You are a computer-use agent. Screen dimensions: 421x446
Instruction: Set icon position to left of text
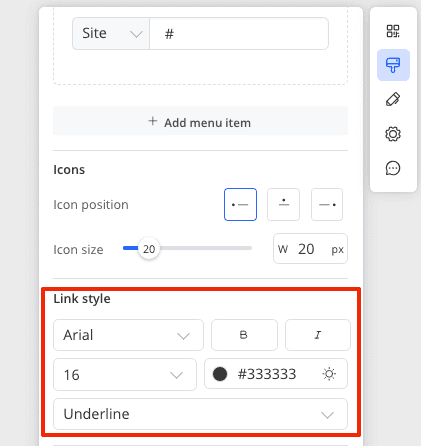pyautogui.click(x=240, y=204)
